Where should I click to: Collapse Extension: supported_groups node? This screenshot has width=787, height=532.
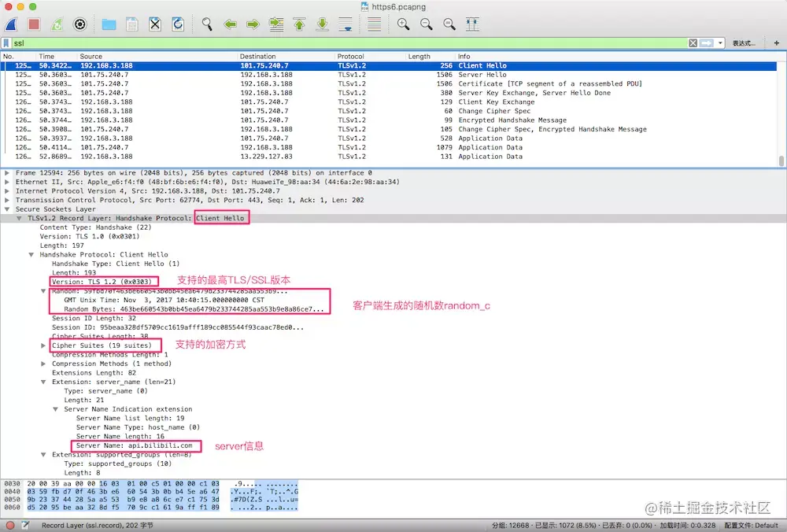(x=43, y=455)
